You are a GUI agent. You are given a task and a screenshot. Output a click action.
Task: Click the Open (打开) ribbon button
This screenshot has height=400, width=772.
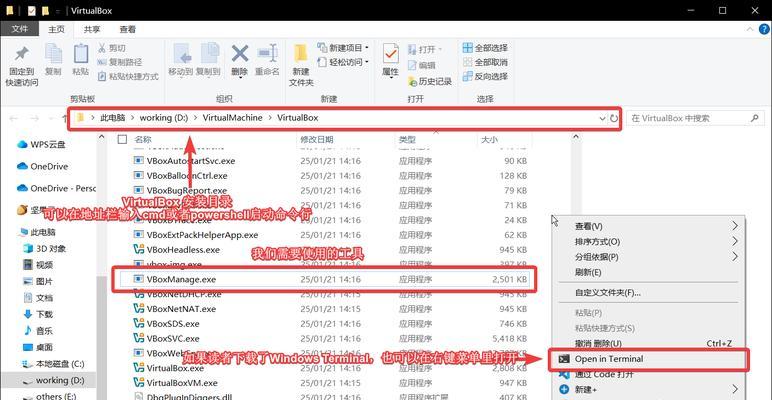coord(424,50)
